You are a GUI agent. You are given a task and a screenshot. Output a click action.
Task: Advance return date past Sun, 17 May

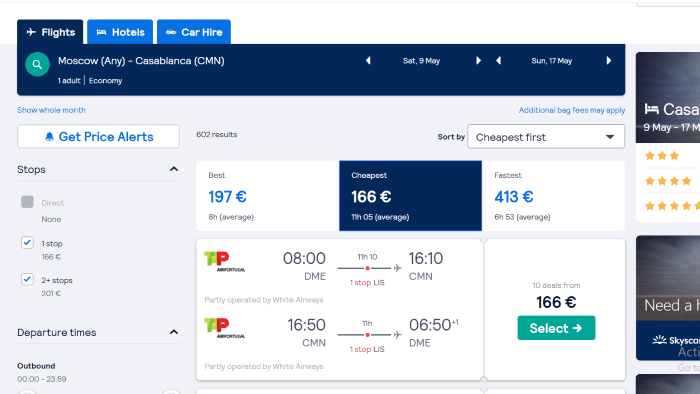[x=609, y=61]
